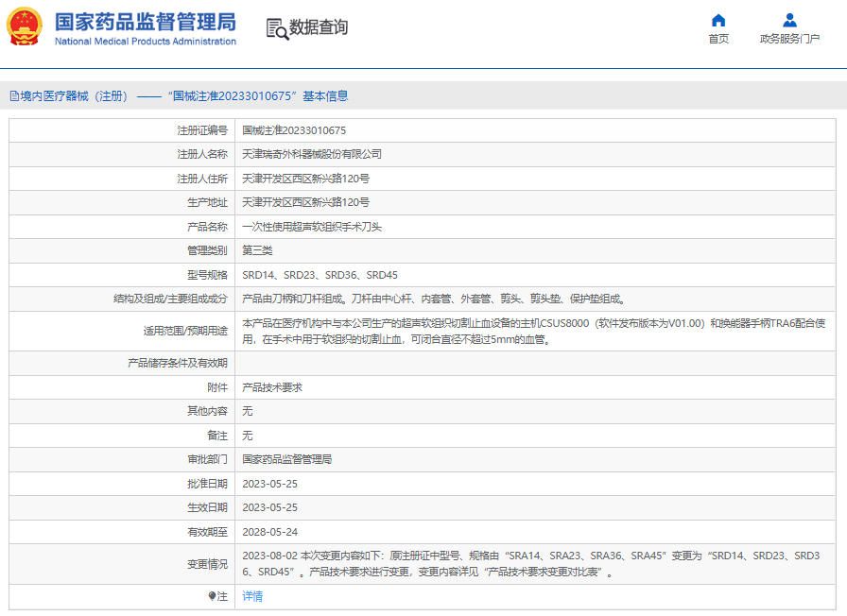Click the national emblem logo
Viewport: 847px width, 616px height.
point(25,26)
